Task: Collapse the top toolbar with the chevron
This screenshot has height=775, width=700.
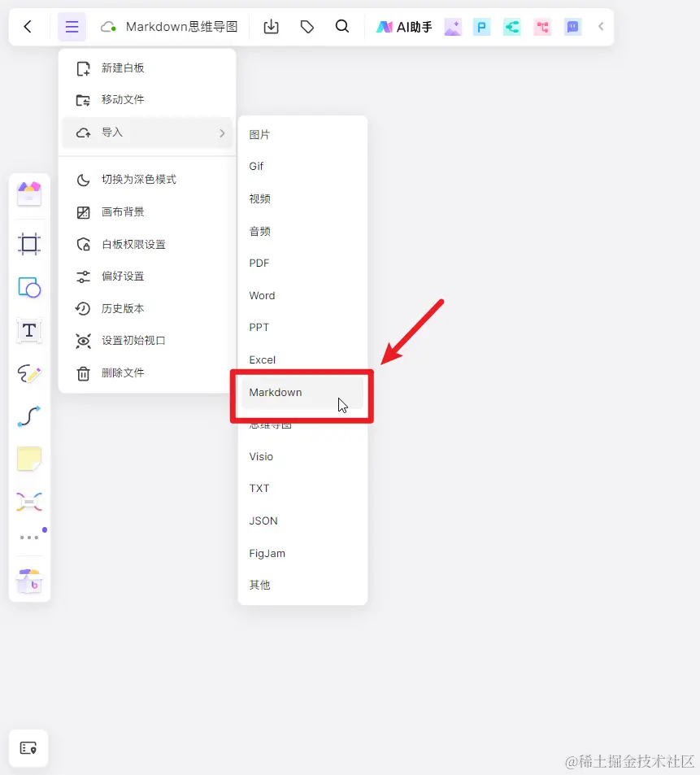Action: tap(601, 26)
